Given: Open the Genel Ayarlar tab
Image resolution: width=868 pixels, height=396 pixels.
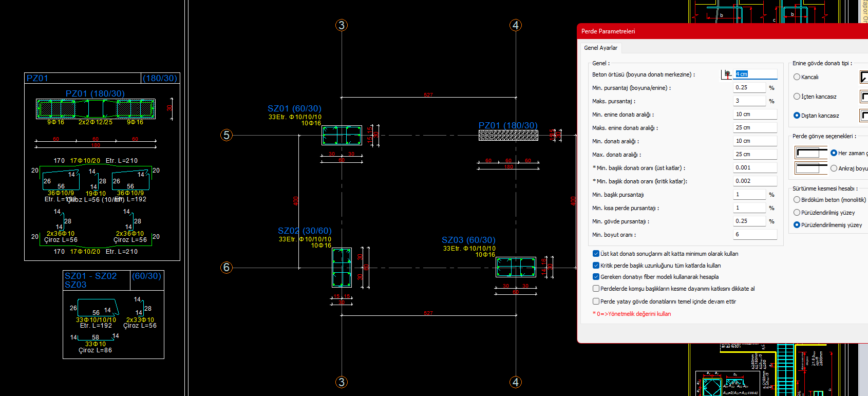Looking at the screenshot, I should tap(600, 48).
